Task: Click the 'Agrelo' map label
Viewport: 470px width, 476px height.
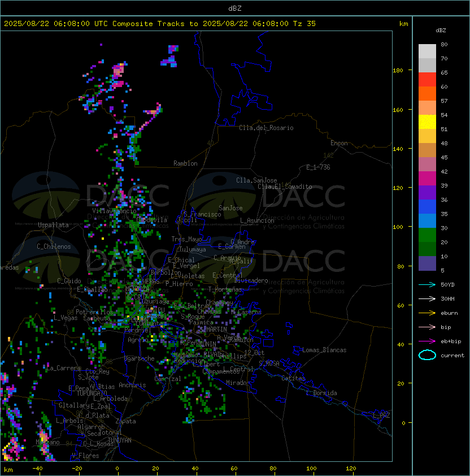Action: (x=138, y=340)
